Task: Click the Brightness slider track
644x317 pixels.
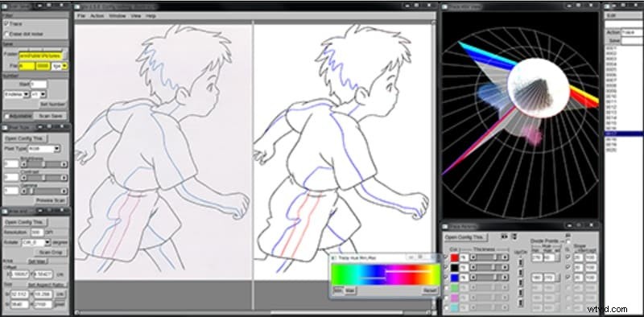Action: pos(44,164)
